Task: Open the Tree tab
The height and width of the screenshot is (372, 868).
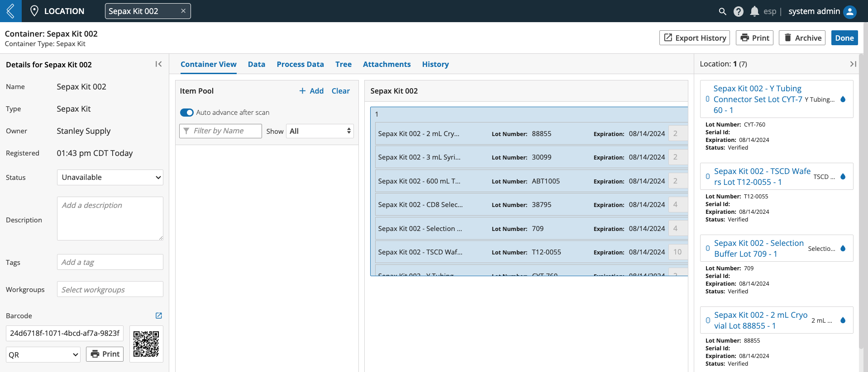Action: tap(343, 64)
